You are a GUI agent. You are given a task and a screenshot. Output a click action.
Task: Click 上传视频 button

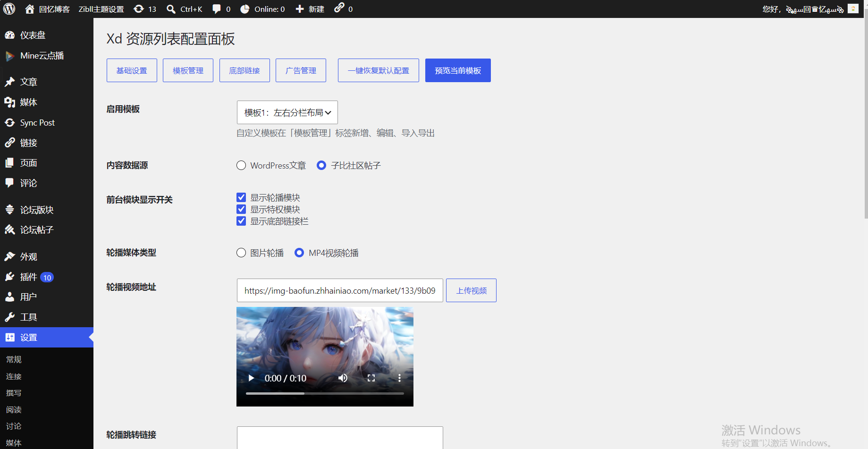pyautogui.click(x=471, y=290)
